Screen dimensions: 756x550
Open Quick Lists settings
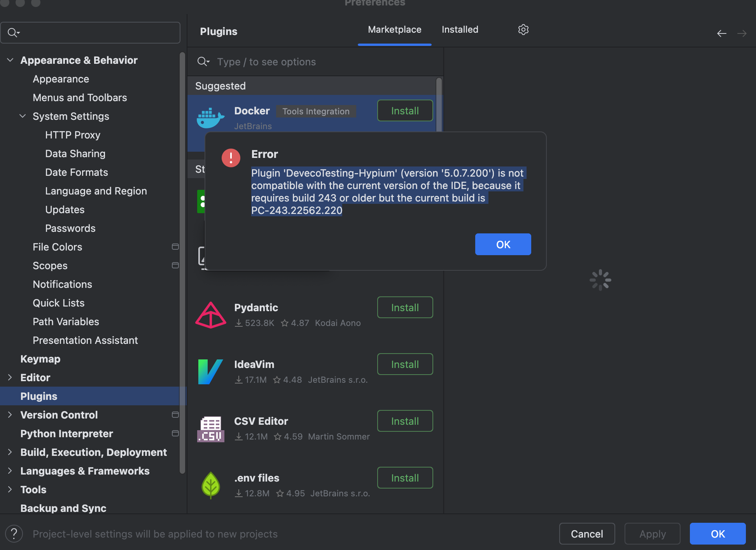58,303
